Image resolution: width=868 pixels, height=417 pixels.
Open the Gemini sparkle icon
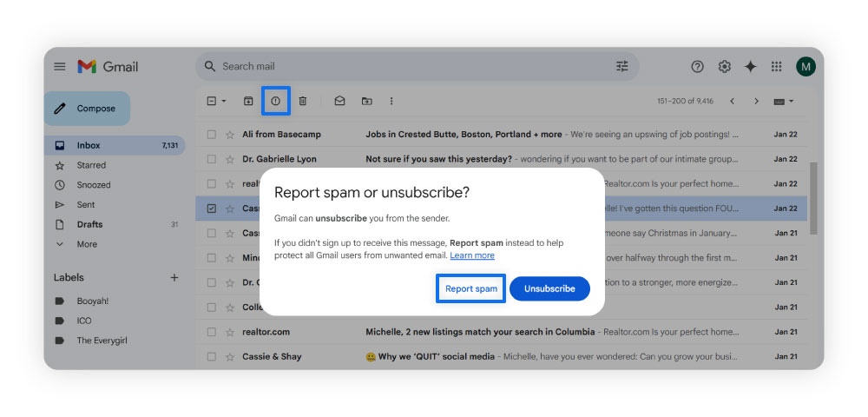[750, 67]
